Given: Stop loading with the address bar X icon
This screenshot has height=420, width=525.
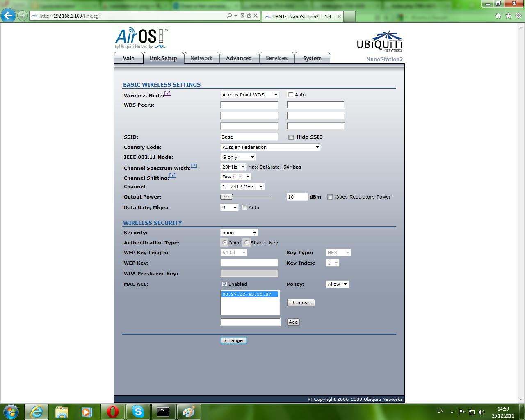Looking at the screenshot, I should [256, 16].
